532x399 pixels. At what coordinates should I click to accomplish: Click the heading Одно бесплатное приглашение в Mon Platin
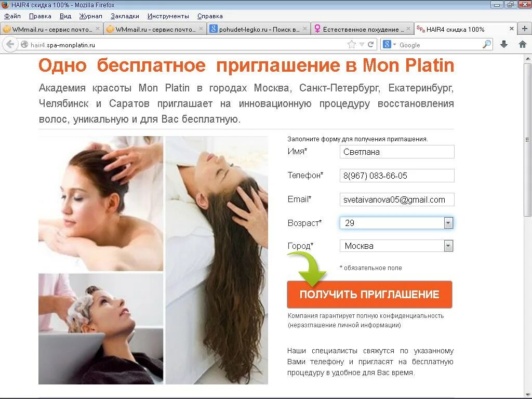[x=246, y=65]
